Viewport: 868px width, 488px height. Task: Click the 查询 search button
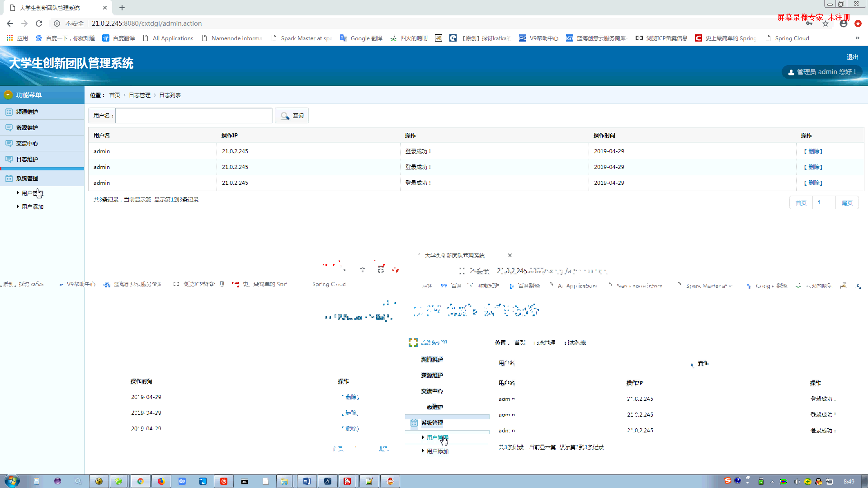292,116
